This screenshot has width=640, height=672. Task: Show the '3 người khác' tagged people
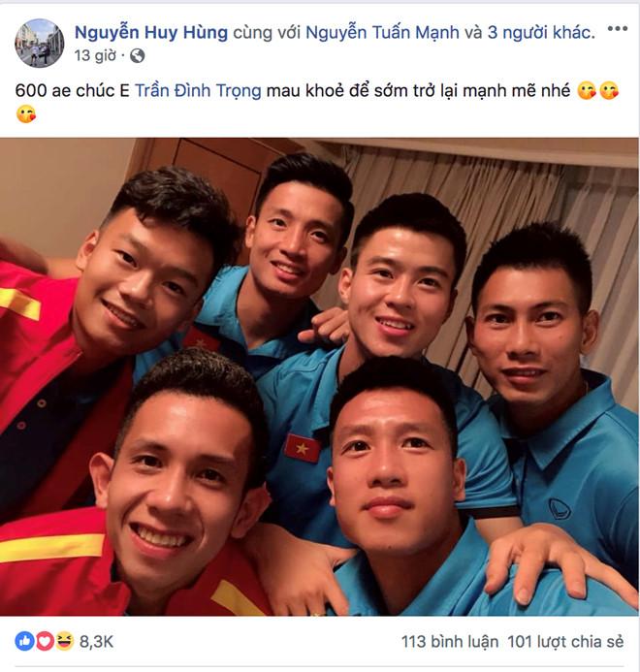[541, 33]
